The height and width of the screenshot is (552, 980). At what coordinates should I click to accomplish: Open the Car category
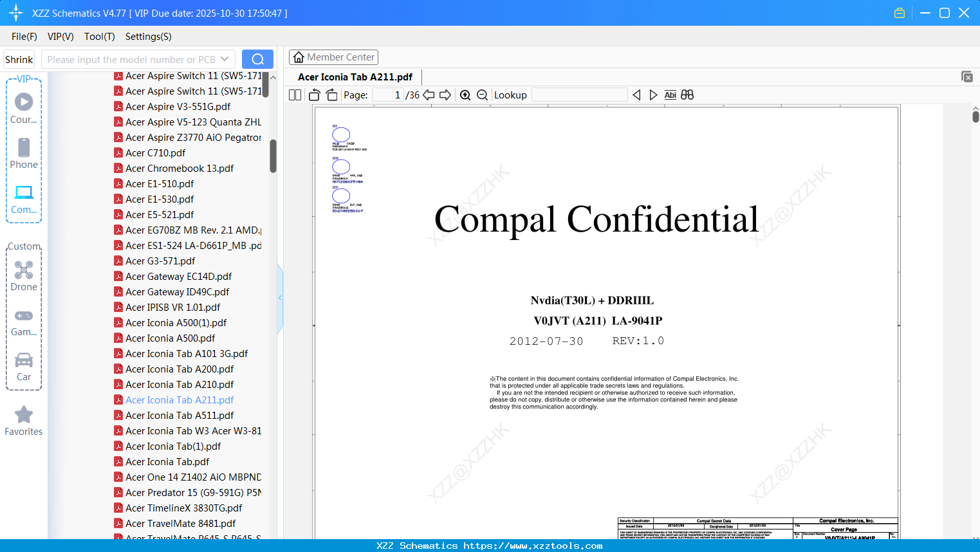coord(24,367)
